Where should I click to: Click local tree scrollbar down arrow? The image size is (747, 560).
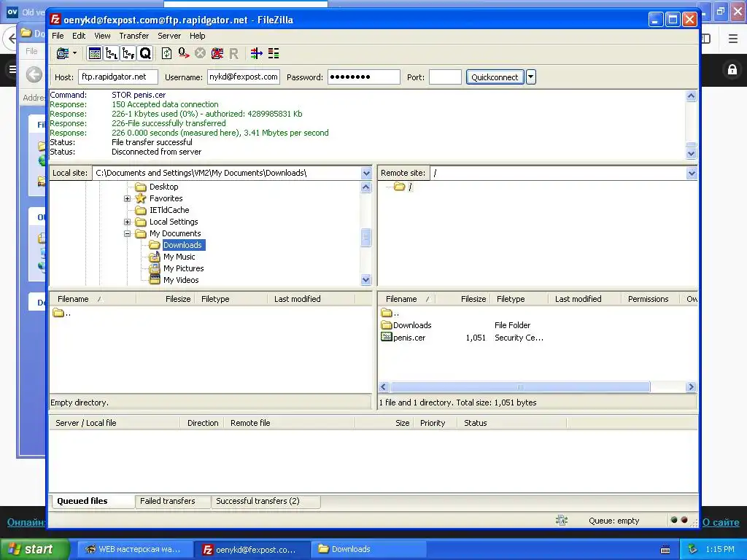366,280
